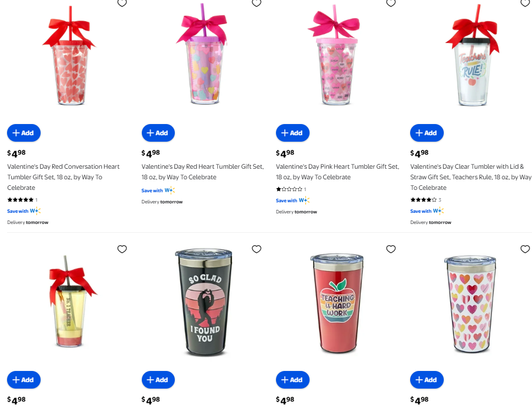The image size is (532, 408).
Task: Click heart icon on Teaching is Hard Work tumbler
Action: (x=391, y=249)
